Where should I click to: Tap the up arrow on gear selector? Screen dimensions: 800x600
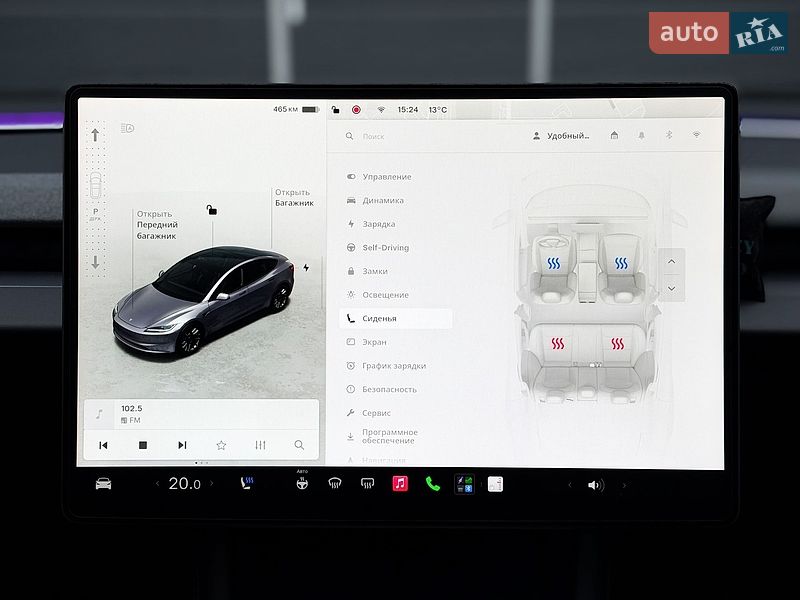95,135
